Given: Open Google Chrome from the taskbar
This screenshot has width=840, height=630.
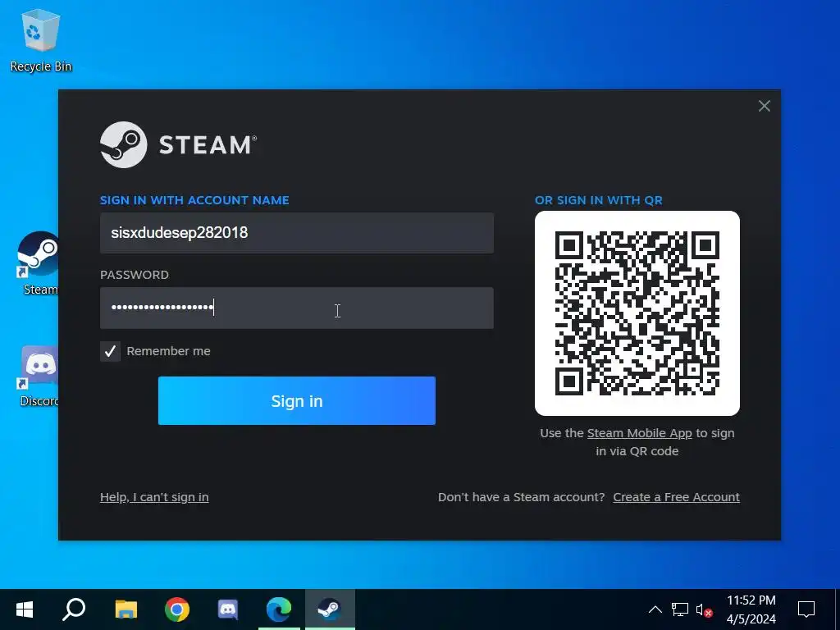Looking at the screenshot, I should click(177, 609).
